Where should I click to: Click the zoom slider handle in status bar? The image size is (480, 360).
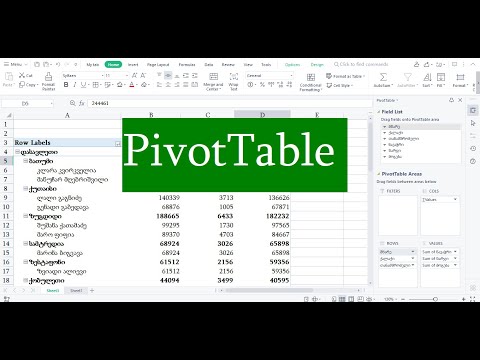click(435, 299)
